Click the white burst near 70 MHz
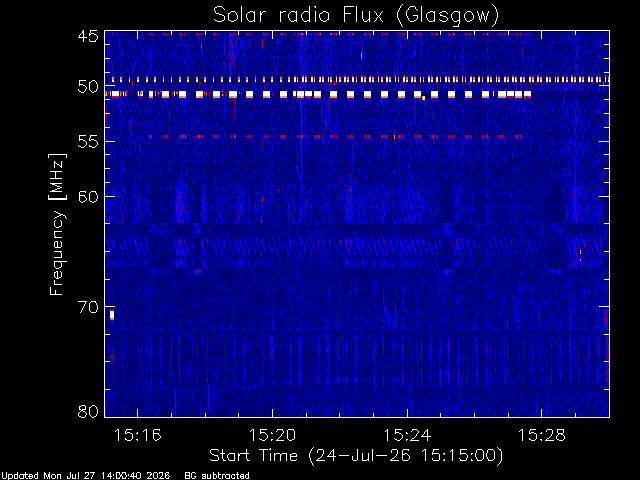640x480 pixels. point(112,315)
